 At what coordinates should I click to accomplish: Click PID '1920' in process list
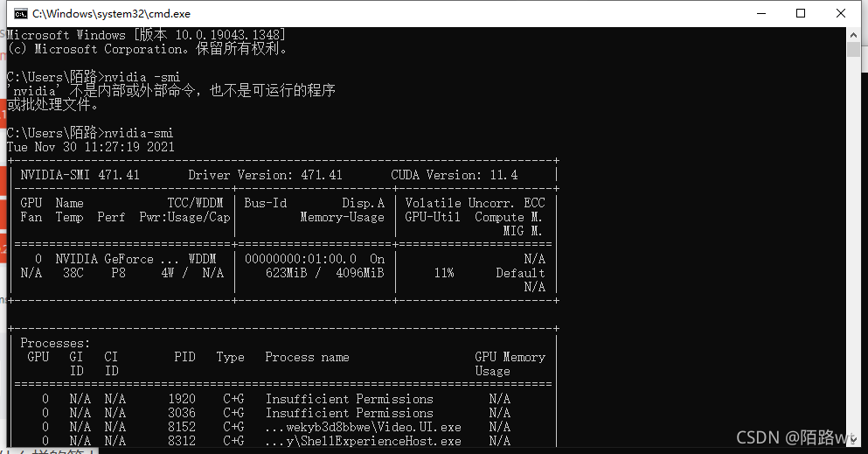[182, 399]
